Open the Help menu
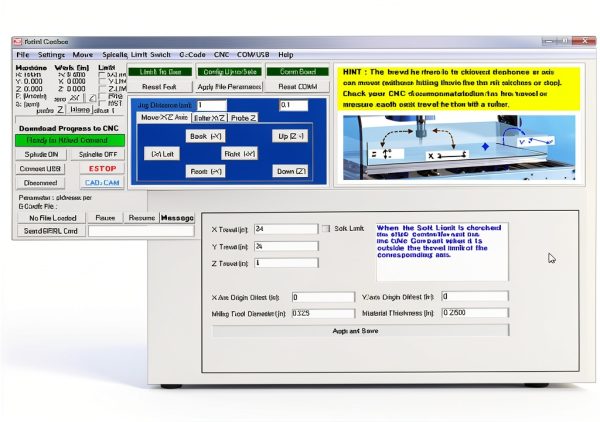600x422 pixels. [285, 55]
